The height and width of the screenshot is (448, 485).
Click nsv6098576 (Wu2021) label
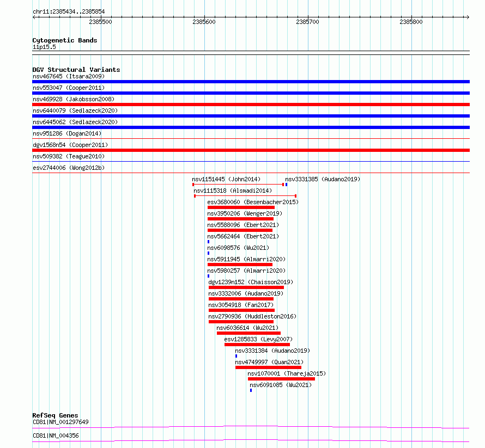(238, 248)
